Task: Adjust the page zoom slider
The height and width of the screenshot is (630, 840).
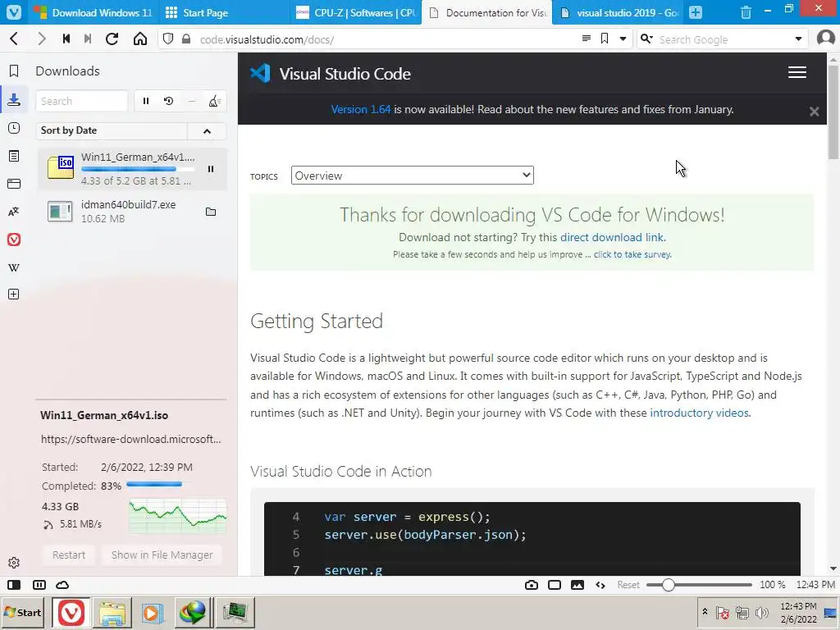Action: tap(699, 584)
